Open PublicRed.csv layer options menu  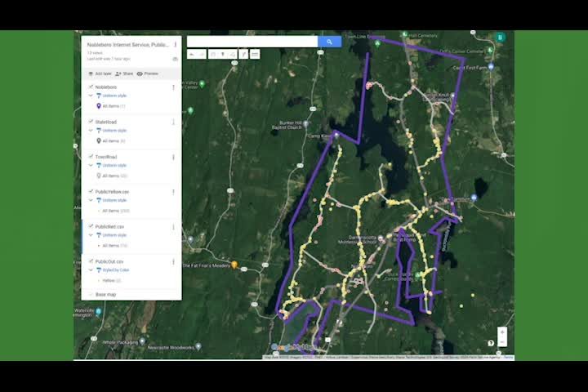point(173,227)
